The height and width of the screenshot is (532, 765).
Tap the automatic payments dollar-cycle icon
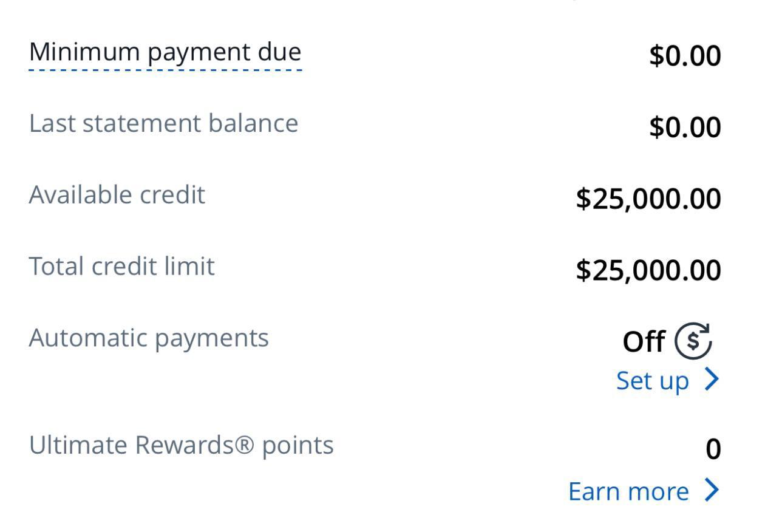click(693, 340)
